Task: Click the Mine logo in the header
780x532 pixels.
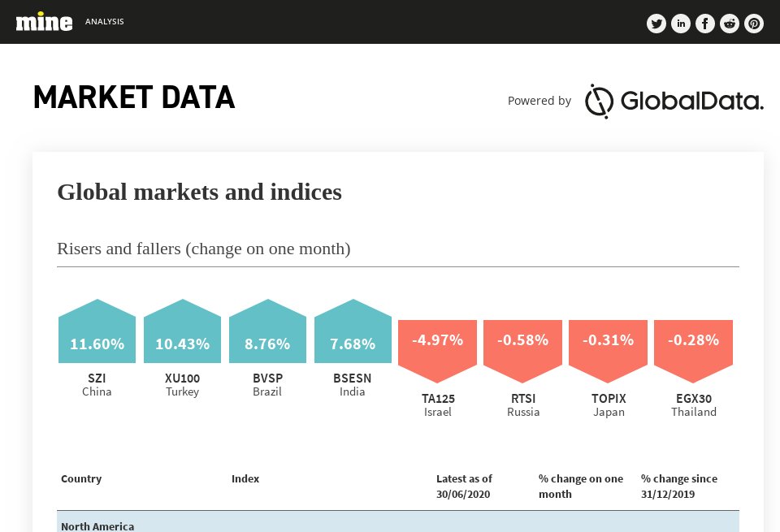Action: 44,21
